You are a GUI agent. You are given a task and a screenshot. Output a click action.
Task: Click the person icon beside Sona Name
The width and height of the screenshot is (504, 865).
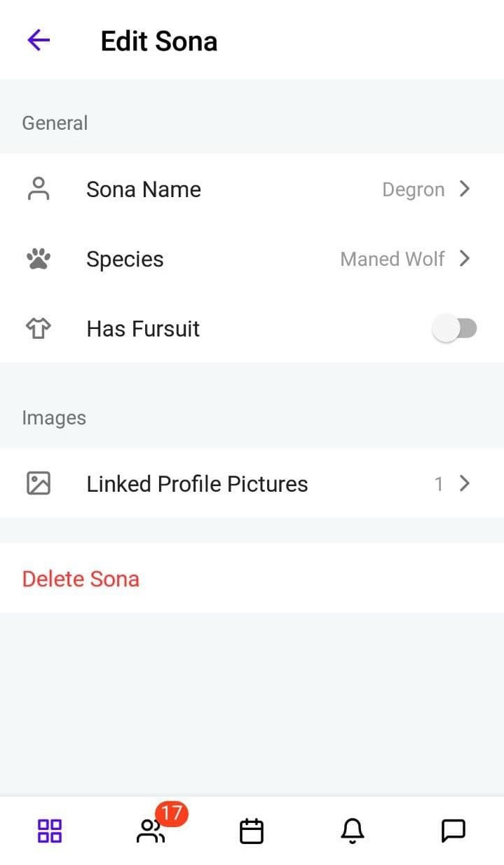click(x=39, y=189)
